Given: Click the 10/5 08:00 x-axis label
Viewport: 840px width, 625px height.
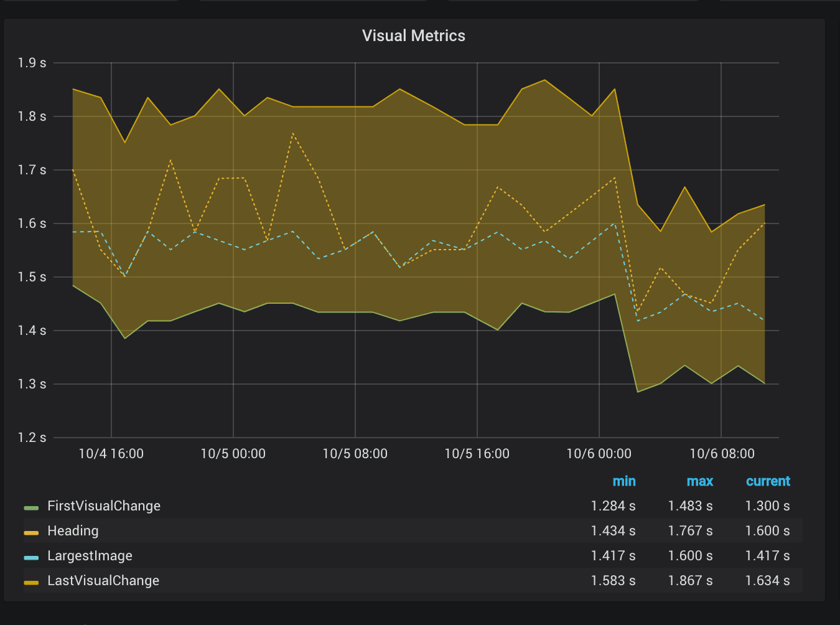Looking at the screenshot, I should pos(355,454).
